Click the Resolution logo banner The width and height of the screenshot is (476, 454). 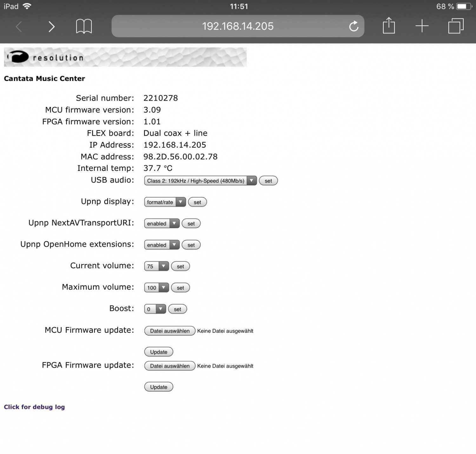pos(125,57)
